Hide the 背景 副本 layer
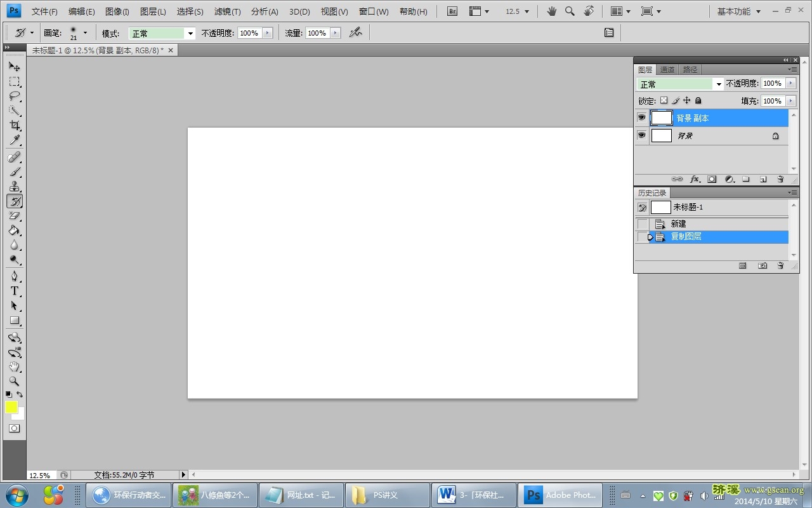This screenshot has width=812, height=508. point(641,117)
